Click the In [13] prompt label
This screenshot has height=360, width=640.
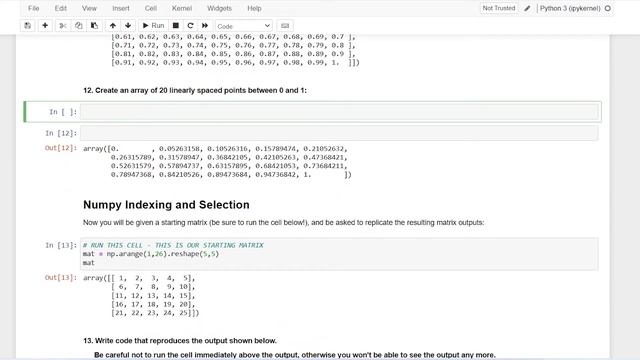click(61, 245)
